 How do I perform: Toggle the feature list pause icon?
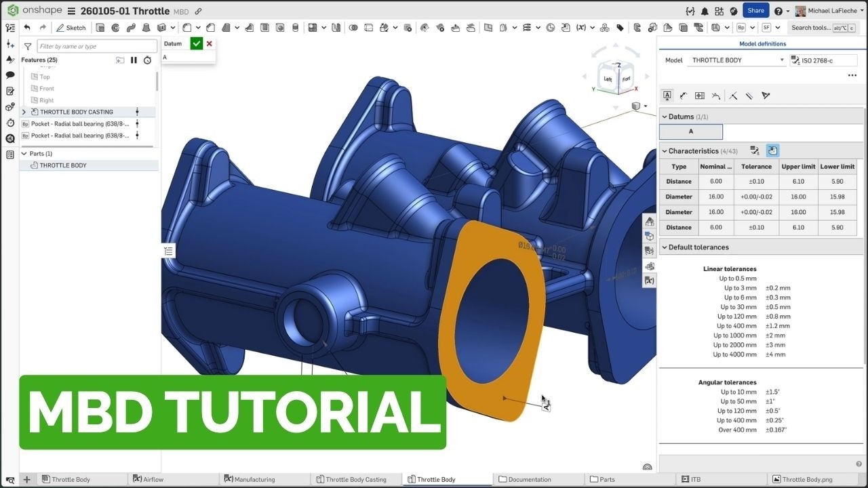coord(134,60)
